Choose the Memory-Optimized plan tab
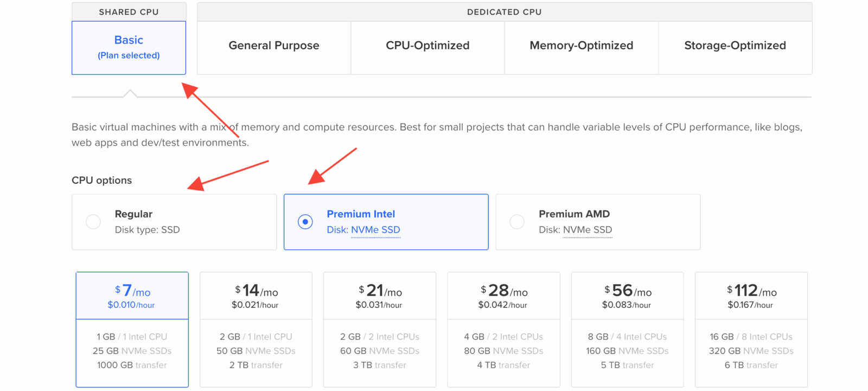 [x=581, y=46]
